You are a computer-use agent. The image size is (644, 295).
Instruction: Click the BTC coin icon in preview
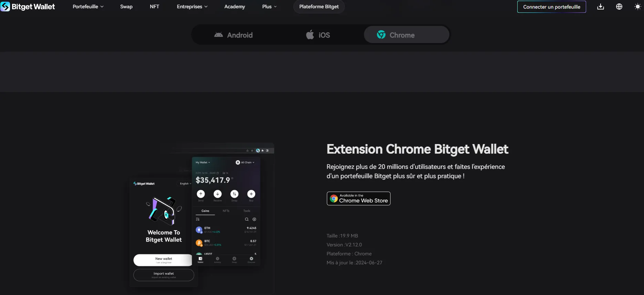click(x=199, y=243)
